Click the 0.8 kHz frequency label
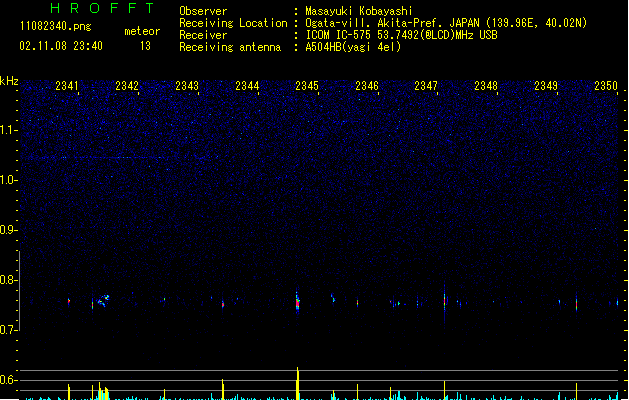This screenshot has width=629, height=400. (x=8, y=280)
